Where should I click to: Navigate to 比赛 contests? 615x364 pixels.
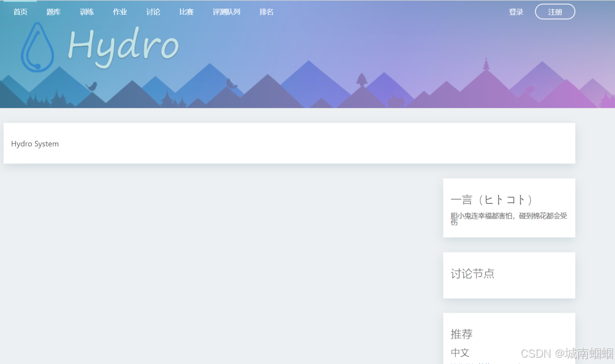[187, 12]
